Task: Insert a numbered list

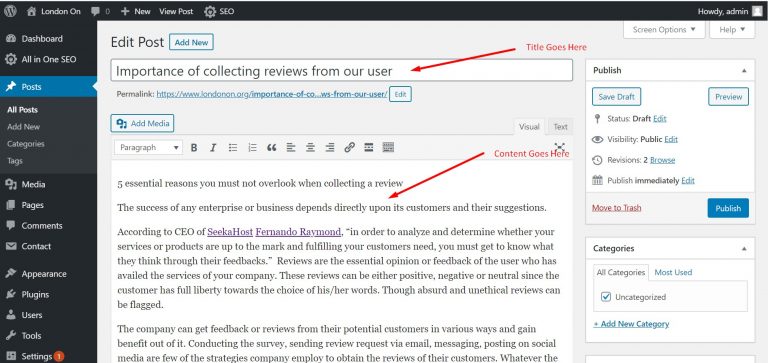Action: click(252, 147)
